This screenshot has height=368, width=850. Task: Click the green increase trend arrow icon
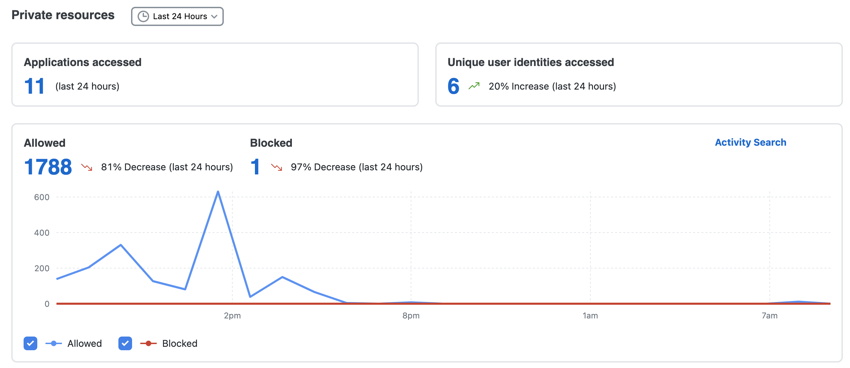tap(474, 86)
